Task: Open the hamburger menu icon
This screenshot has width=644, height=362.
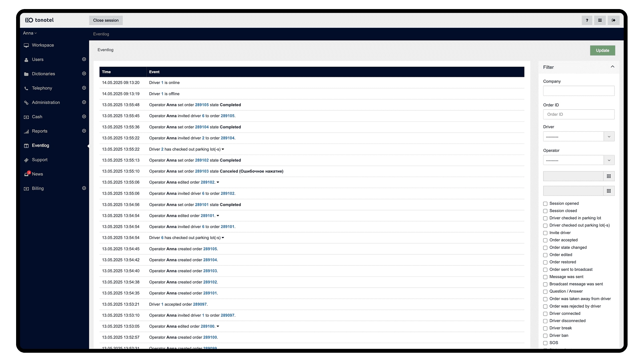Action: [x=600, y=20]
